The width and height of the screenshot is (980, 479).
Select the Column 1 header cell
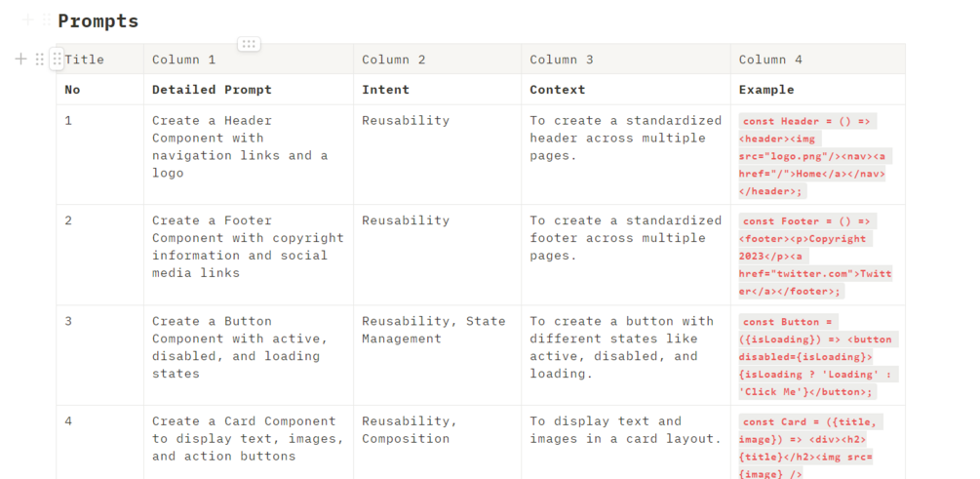(248, 60)
